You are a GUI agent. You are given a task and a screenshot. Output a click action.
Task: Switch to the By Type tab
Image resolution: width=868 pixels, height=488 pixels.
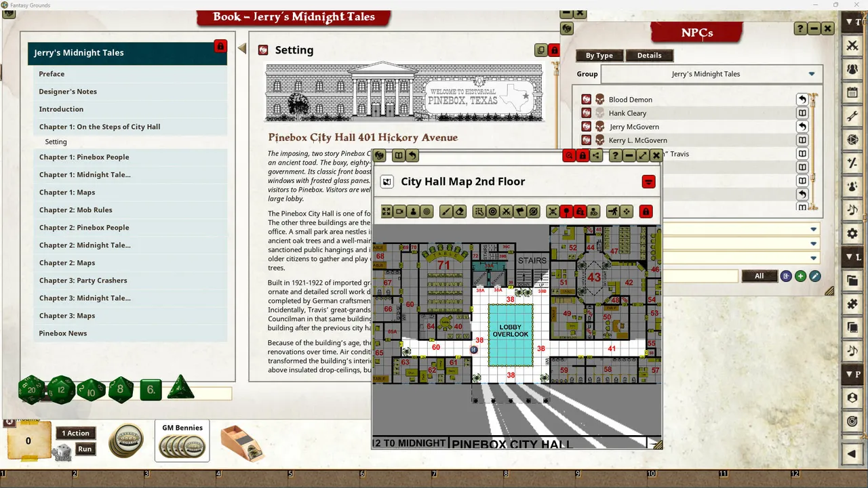click(x=599, y=56)
